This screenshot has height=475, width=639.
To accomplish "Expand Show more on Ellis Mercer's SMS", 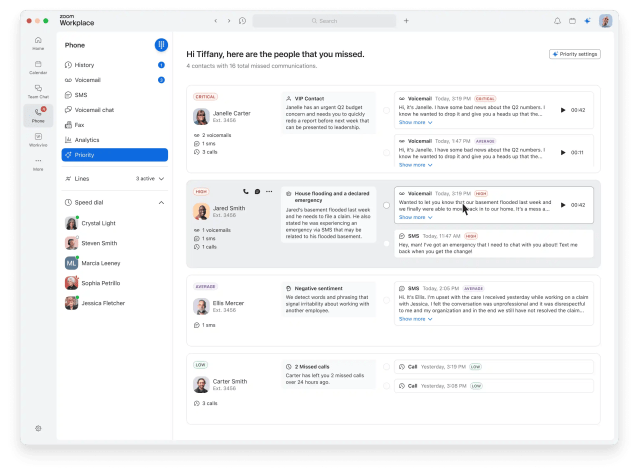I will click(x=415, y=319).
